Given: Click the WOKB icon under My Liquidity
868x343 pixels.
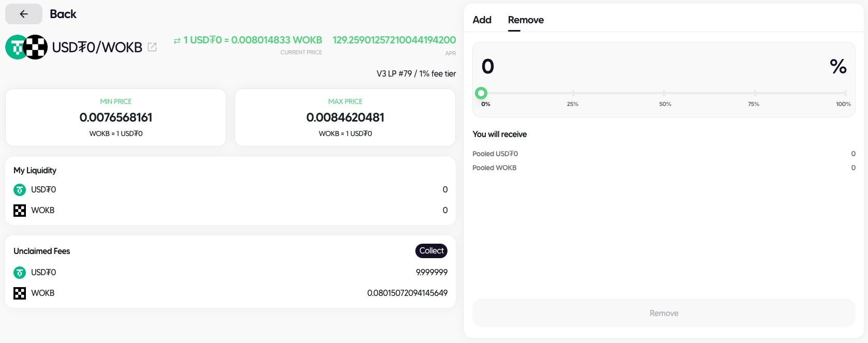Looking at the screenshot, I should coord(20,211).
